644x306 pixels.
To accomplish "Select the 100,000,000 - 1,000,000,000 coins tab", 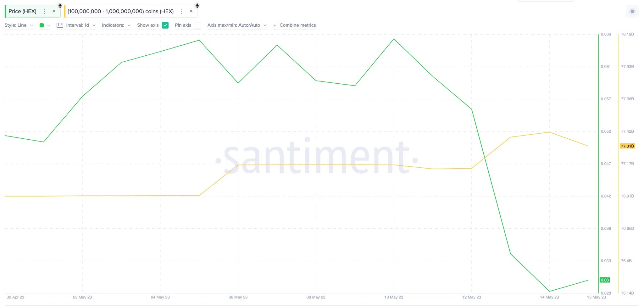I will click(121, 11).
